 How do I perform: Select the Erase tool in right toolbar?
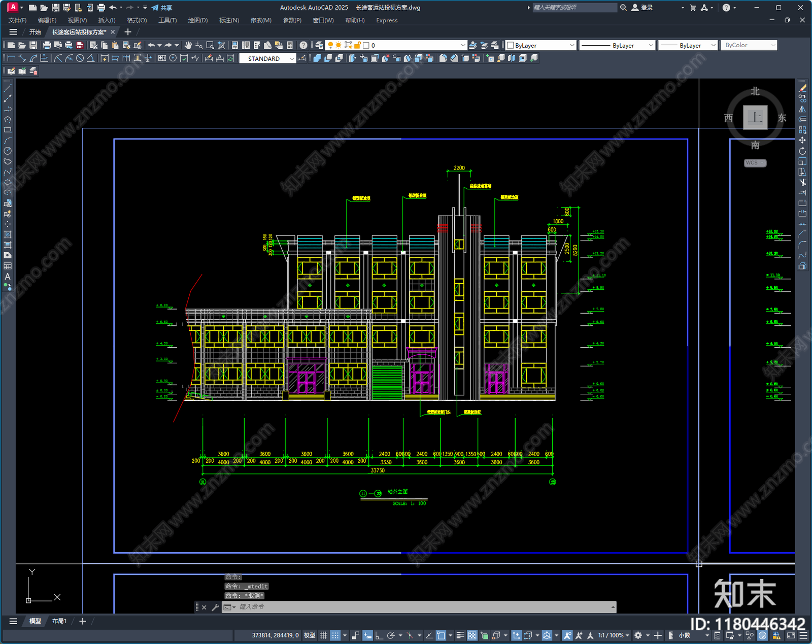[x=802, y=88]
